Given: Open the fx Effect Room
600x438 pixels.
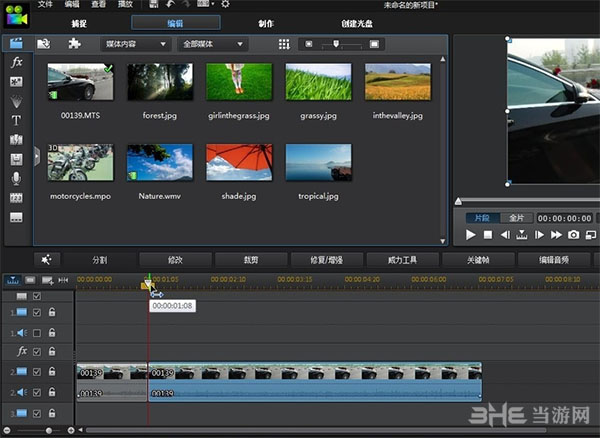Looking at the screenshot, I should 16,62.
